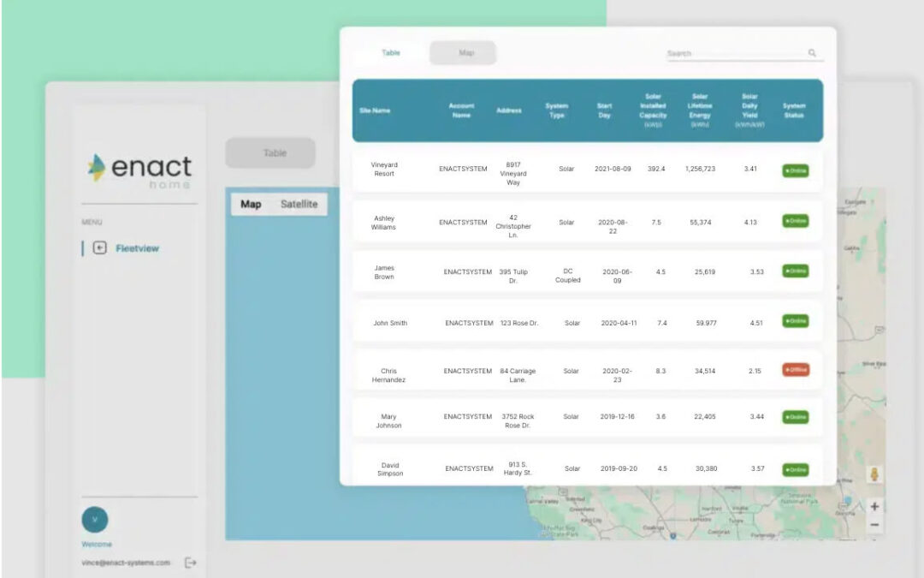
Task: Click the back-arrow icon next to Fleetview
Action: point(100,248)
